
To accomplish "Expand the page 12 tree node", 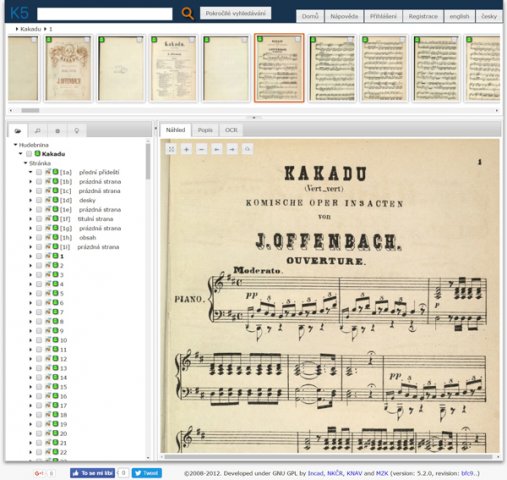I will pos(30,359).
